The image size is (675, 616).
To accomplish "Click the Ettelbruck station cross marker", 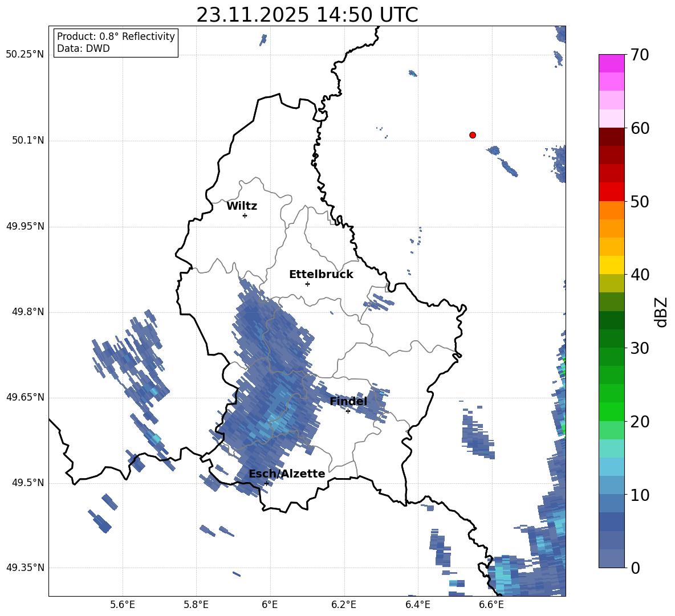I will [307, 284].
